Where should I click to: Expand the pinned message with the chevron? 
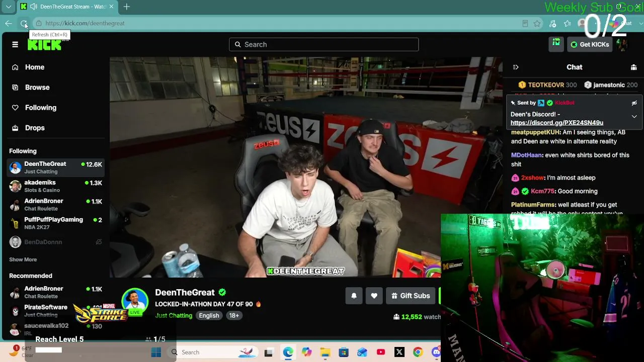coord(634,117)
